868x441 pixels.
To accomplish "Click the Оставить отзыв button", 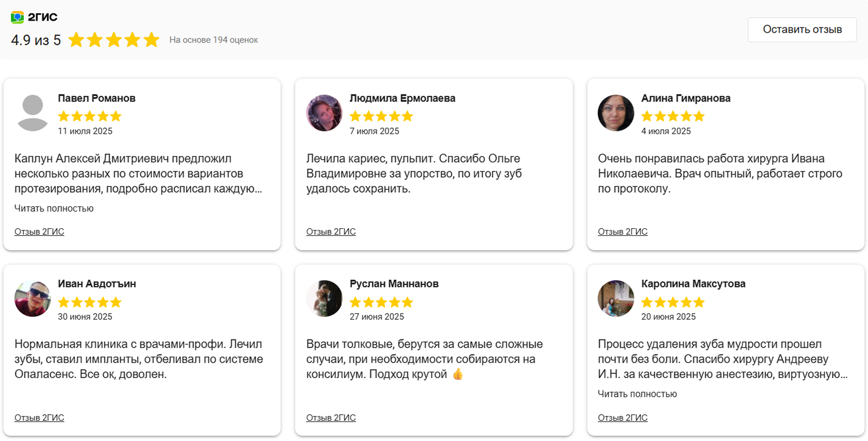I will [802, 29].
